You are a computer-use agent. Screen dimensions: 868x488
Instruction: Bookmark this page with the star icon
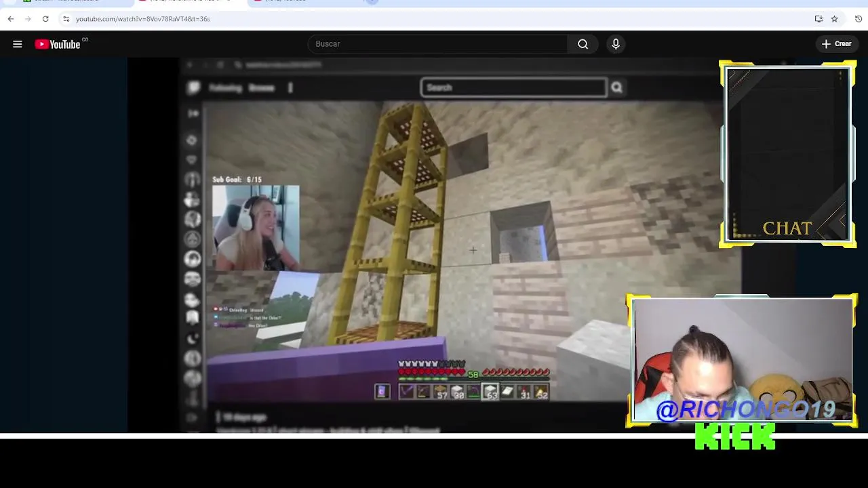tap(835, 19)
